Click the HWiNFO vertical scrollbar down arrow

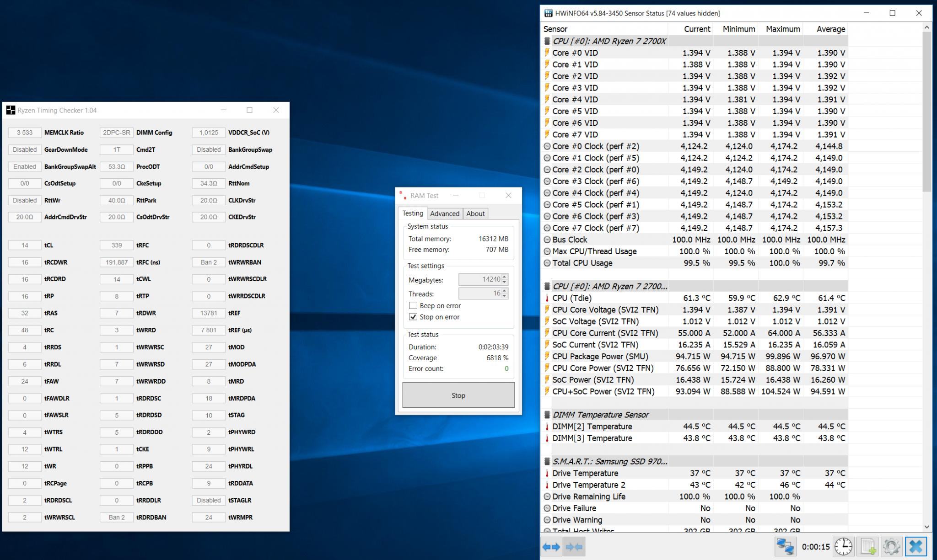point(926,527)
